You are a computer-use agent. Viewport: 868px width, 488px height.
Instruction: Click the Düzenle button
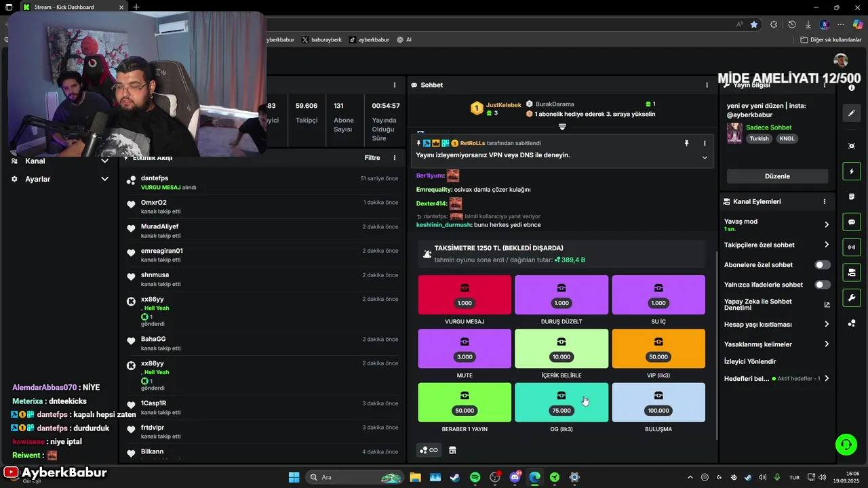777,176
